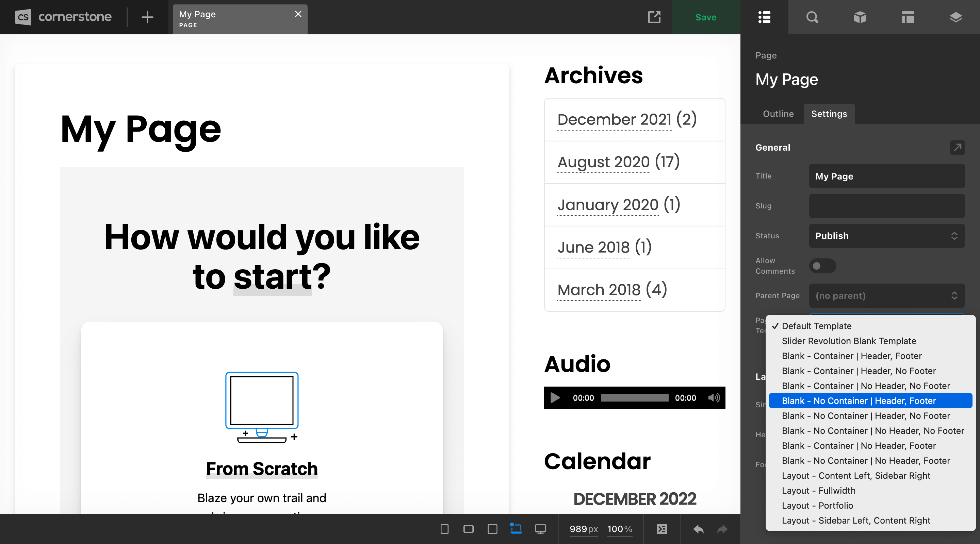Select the dynamic content icon
This screenshot has width=980, height=544.
[x=662, y=529]
